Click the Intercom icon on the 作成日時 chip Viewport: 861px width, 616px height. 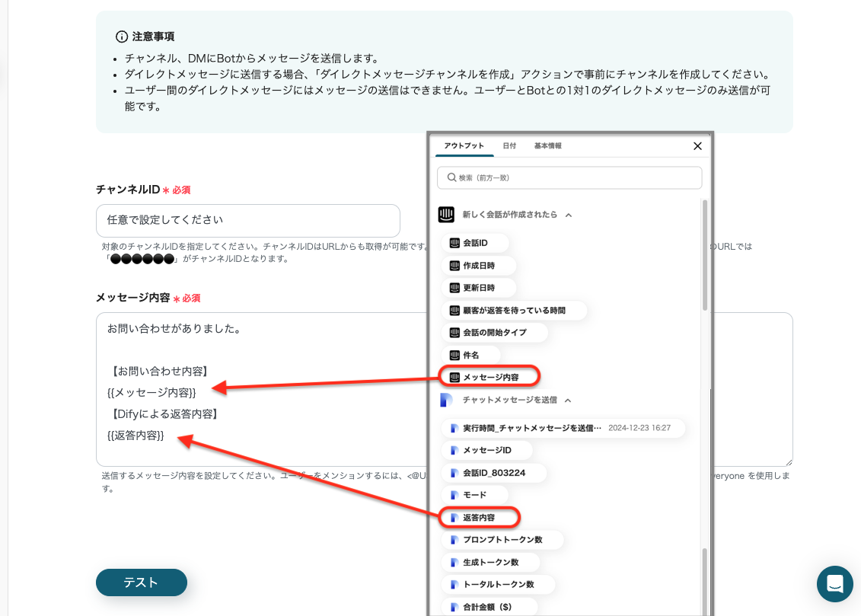(x=454, y=266)
